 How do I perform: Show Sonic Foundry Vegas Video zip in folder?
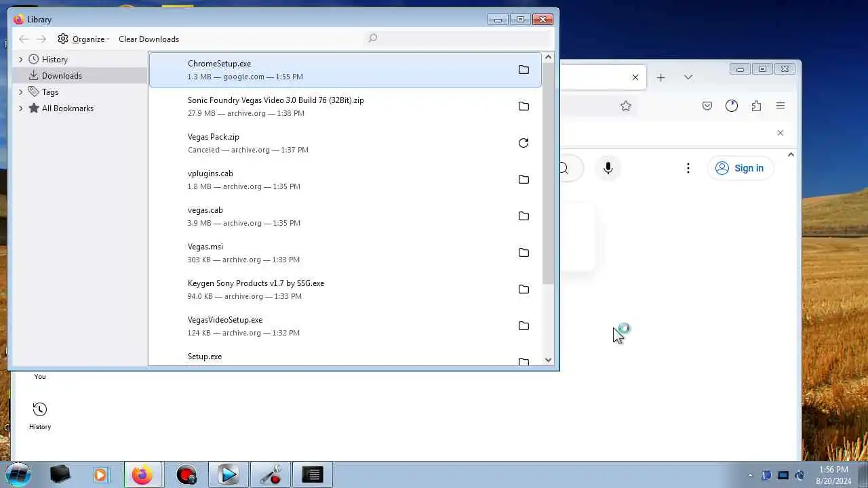[x=524, y=106]
